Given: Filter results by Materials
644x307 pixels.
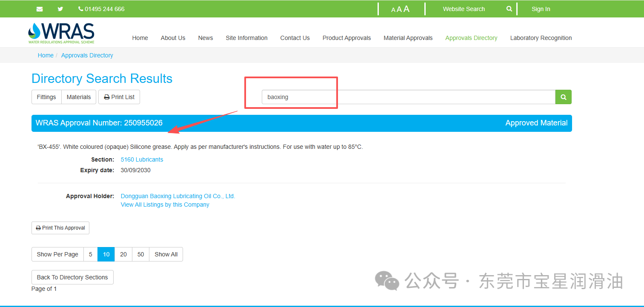Looking at the screenshot, I should point(79,97).
